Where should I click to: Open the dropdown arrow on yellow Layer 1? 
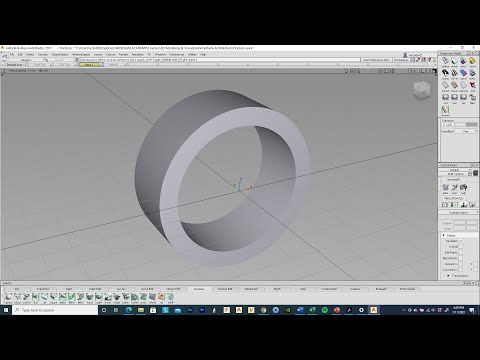[101, 64]
